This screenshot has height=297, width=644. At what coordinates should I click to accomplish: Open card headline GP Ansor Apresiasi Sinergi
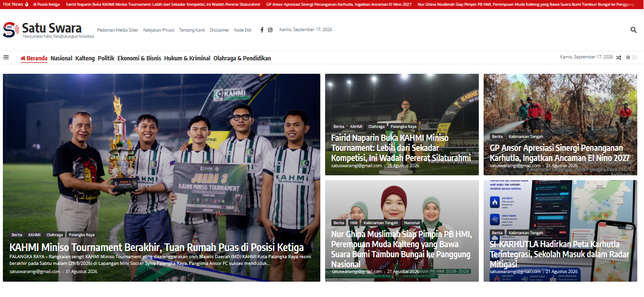560,153
